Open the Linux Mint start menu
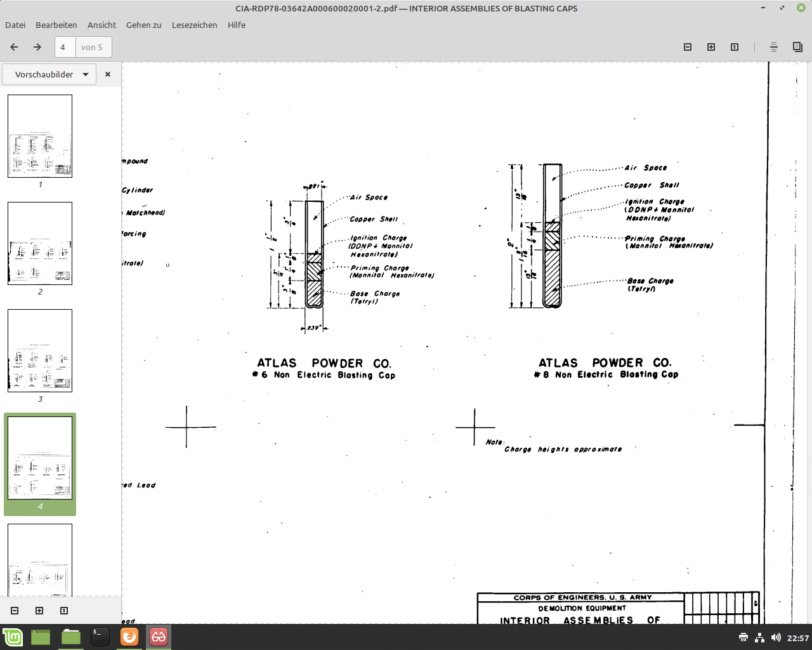Image resolution: width=812 pixels, height=650 pixels. (x=13, y=637)
